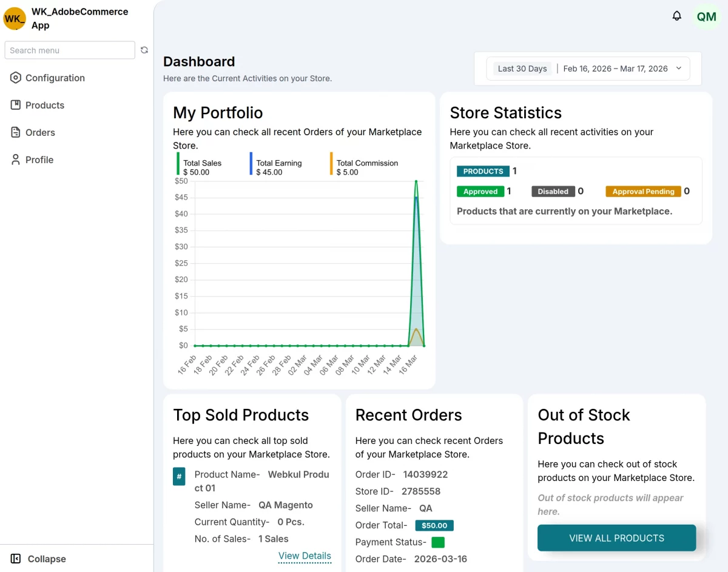Select the Last 30 Days filter
Viewport: 728px width, 572px height.
(x=522, y=69)
